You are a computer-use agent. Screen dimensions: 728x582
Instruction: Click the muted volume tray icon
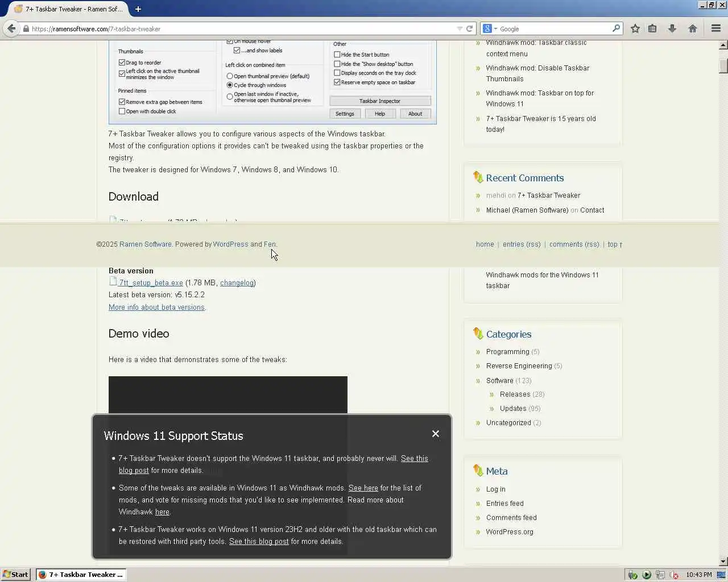(x=674, y=575)
